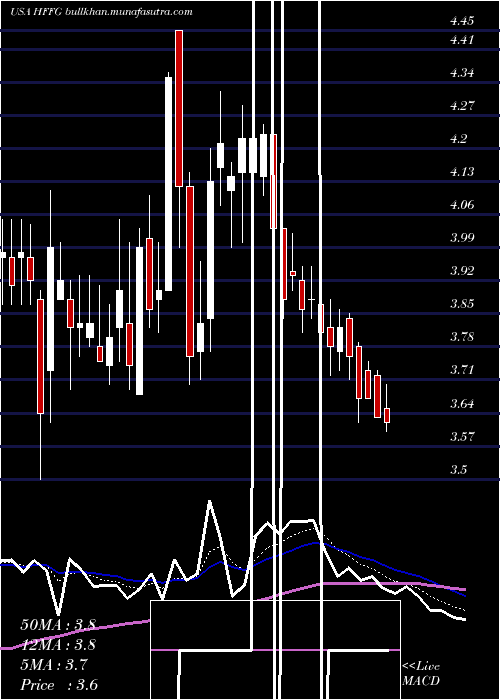500x700 pixels.
Task: Click the '50MA : 3.8' readout
Action: tap(58, 625)
